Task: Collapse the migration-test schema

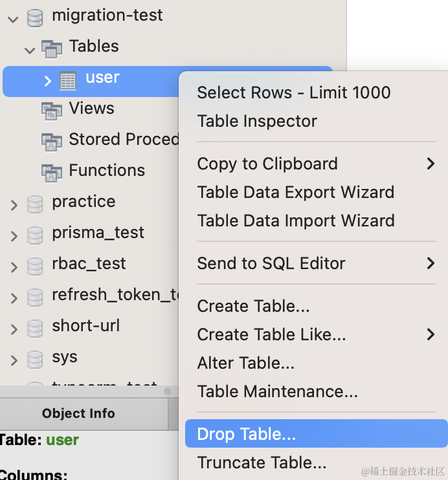Action: [x=13, y=19]
